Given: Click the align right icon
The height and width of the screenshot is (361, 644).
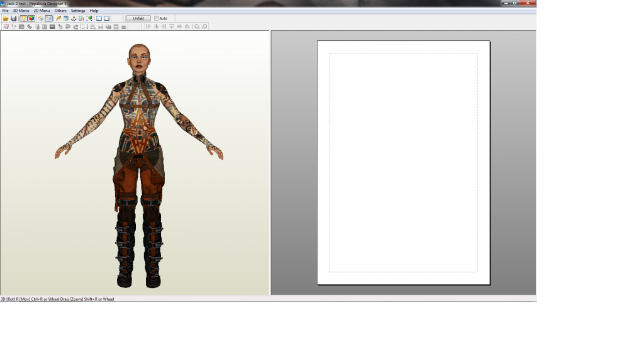Looking at the screenshot, I should [164, 26].
